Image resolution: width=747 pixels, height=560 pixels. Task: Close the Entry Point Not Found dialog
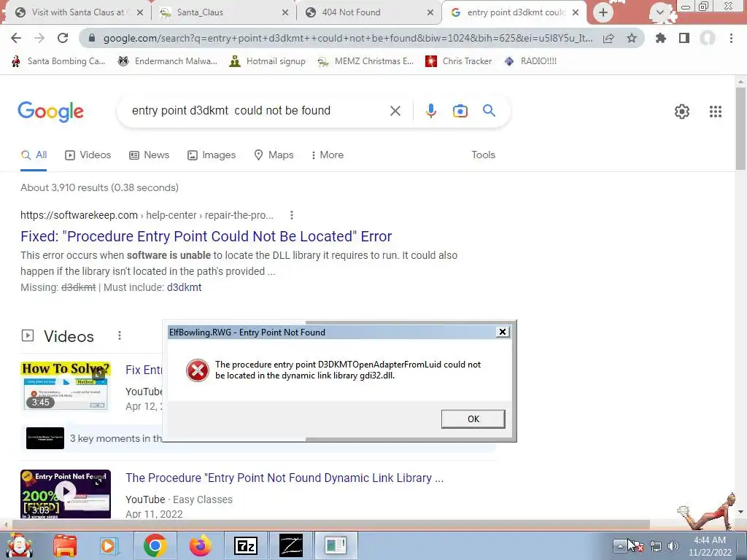(x=502, y=332)
